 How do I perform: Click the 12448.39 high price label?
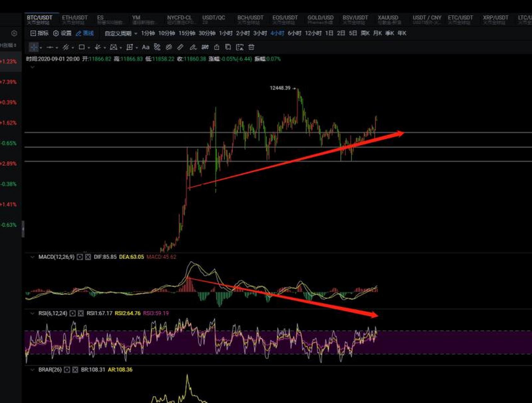[280, 88]
